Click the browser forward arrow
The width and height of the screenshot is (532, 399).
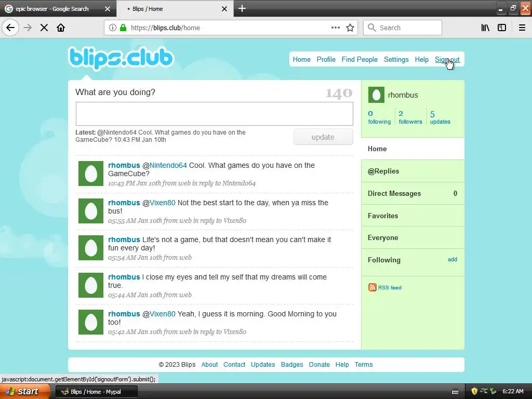[x=28, y=28]
